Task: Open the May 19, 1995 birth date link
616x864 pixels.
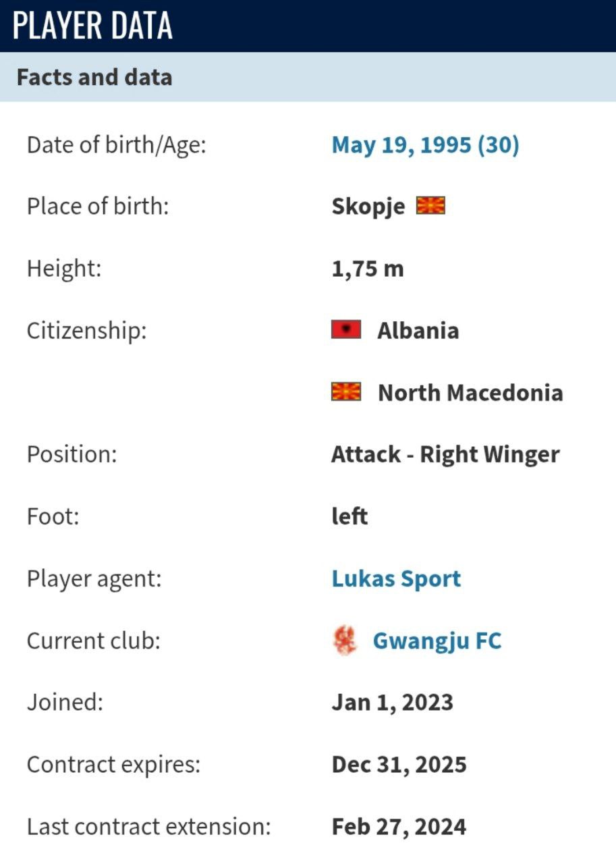Action: [x=425, y=144]
